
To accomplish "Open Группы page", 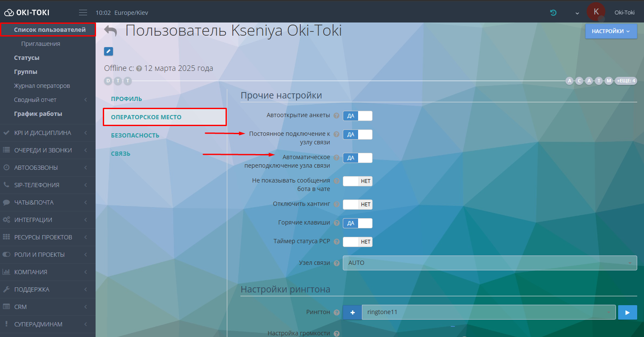I will click(x=25, y=72).
